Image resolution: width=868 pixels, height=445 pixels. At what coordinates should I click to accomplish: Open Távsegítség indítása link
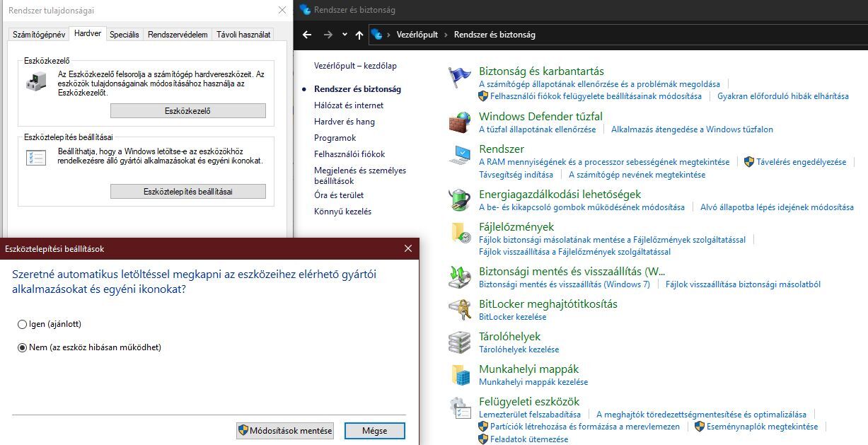click(x=516, y=175)
